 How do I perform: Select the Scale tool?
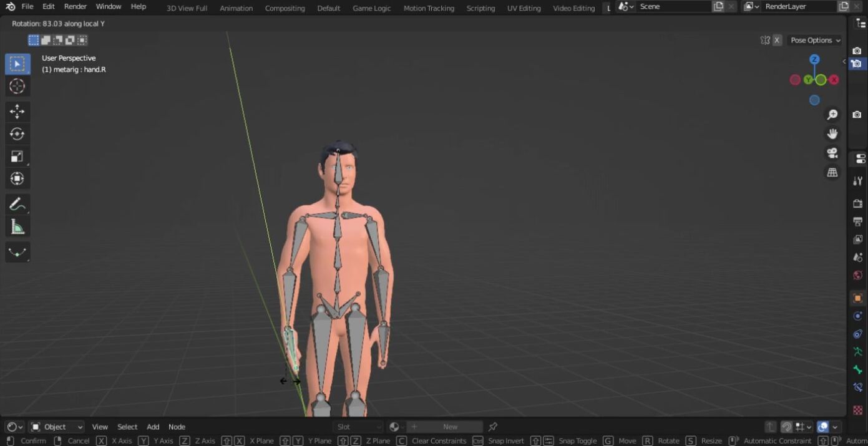[17, 157]
